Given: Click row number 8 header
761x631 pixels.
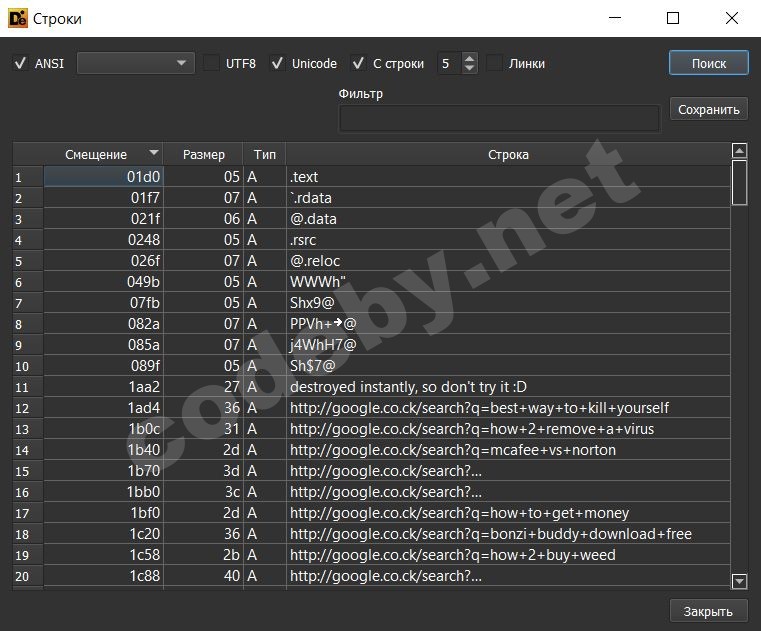Looking at the screenshot, I should pyautogui.click(x=28, y=324).
